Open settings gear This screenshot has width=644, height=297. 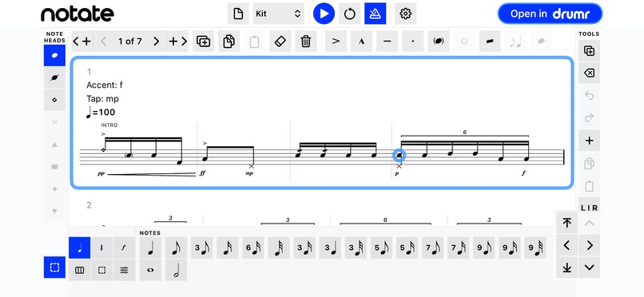tap(405, 14)
